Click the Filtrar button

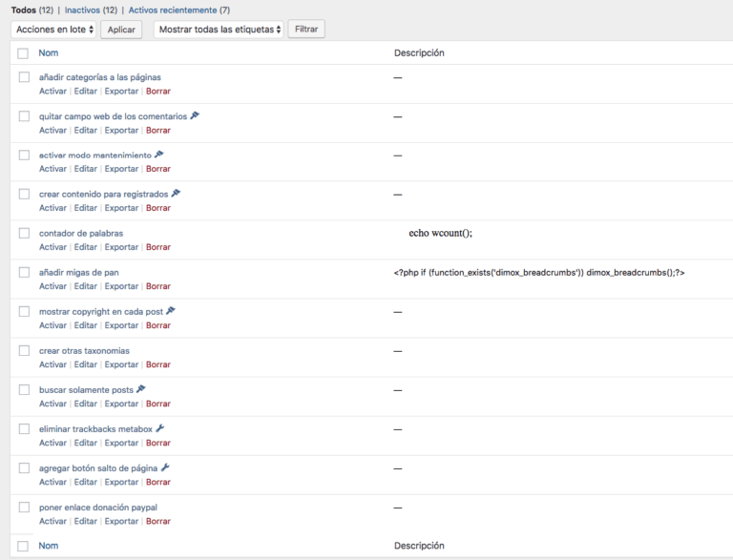[306, 29]
